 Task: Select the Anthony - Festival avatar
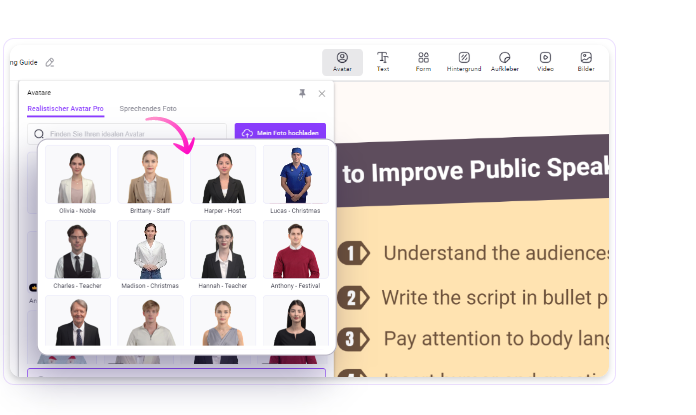point(295,250)
